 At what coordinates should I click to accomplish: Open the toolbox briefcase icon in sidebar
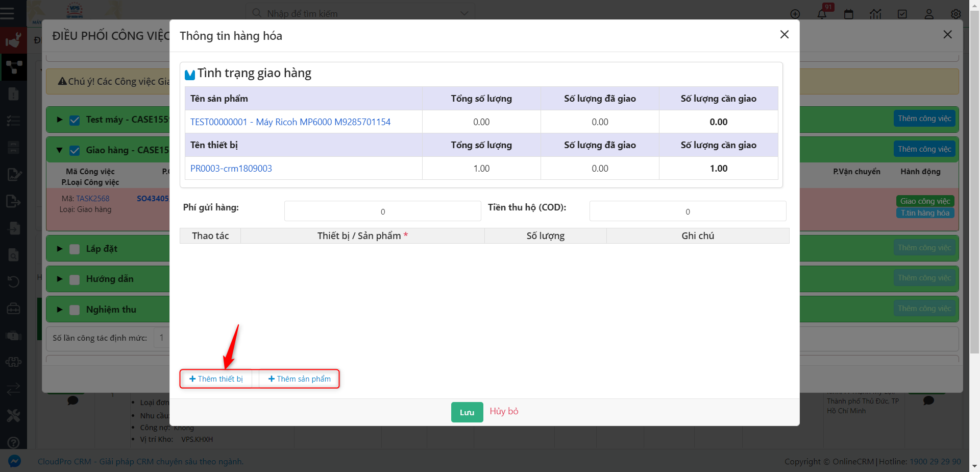(x=13, y=309)
